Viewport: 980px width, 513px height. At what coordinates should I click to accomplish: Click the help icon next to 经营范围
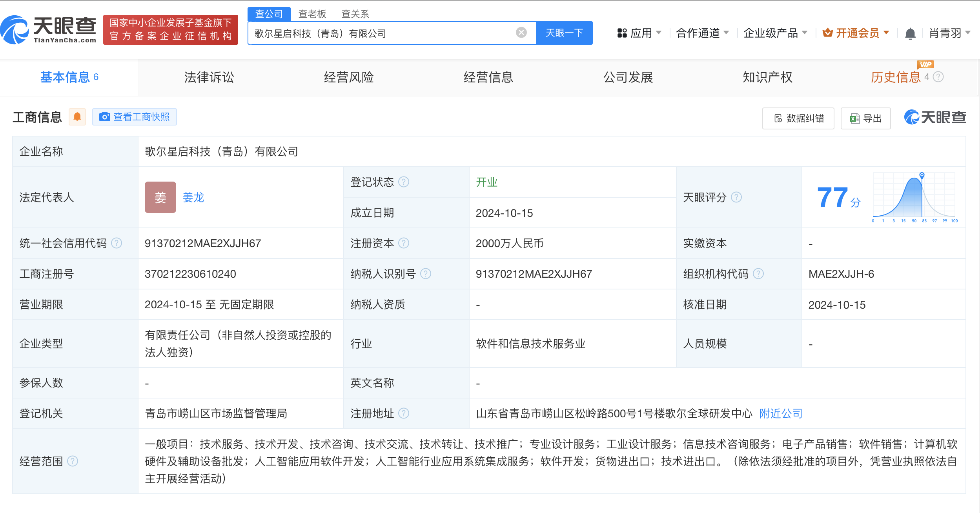[x=73, y=461]
